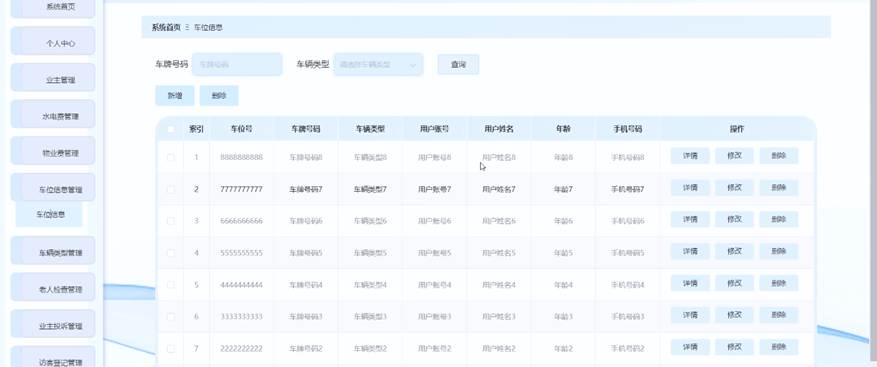Click the 年龄 column header
877x367 pixels.
(563, 129)
